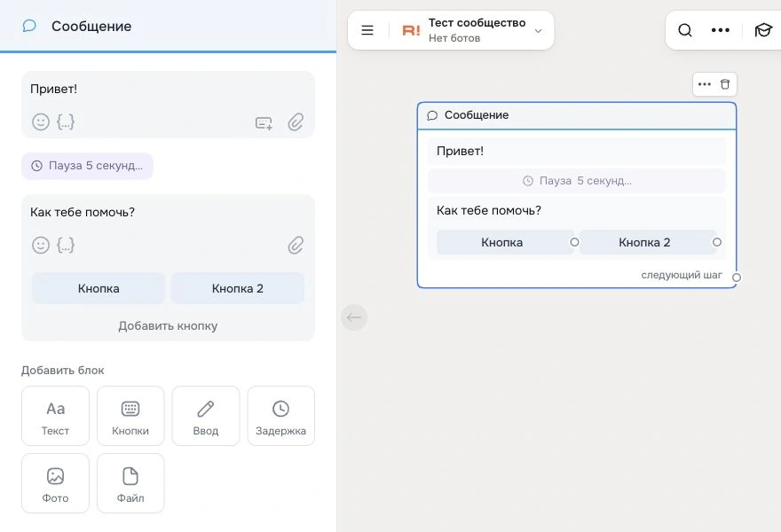Expand the Тест сообщество community dropdown
781x532 pixels.
[539, 31]
